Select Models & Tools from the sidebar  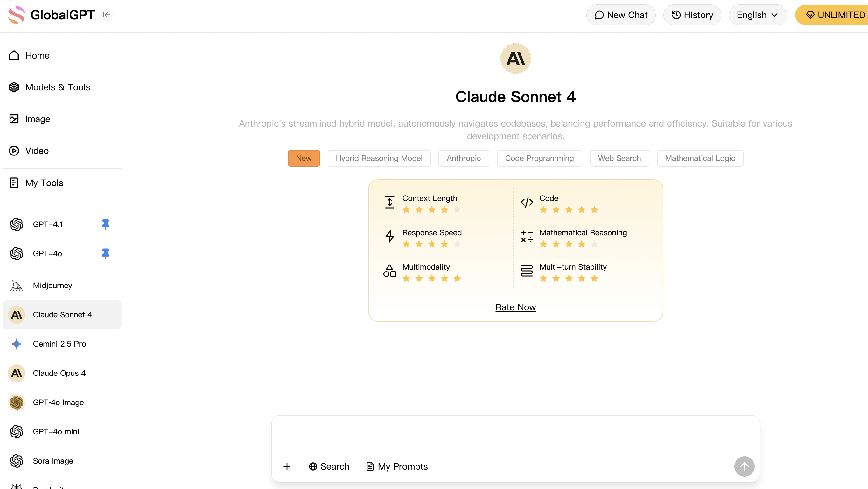58,87
